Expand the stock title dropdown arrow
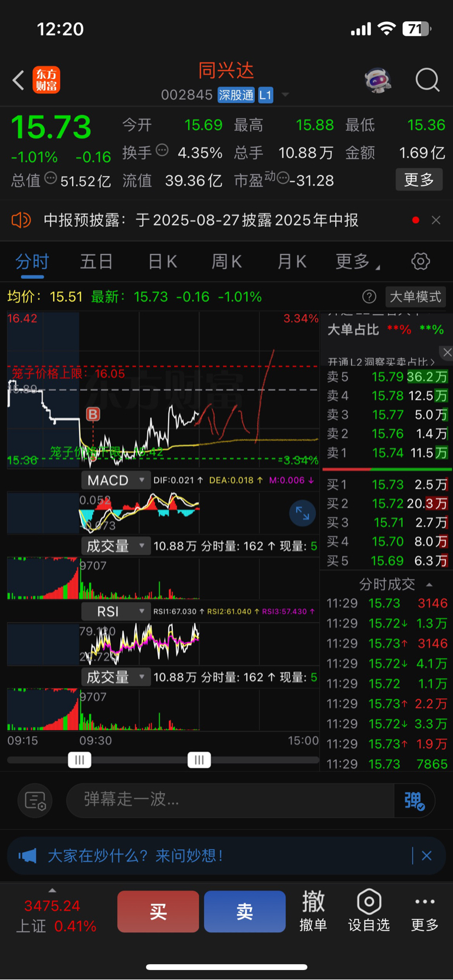Screen dimensions: 453x980 coord(285,95)
